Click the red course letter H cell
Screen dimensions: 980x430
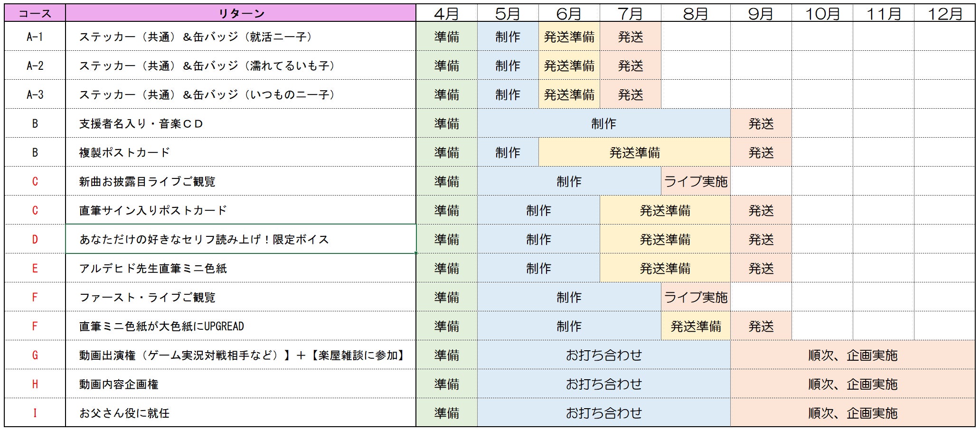tap(35, 384)
